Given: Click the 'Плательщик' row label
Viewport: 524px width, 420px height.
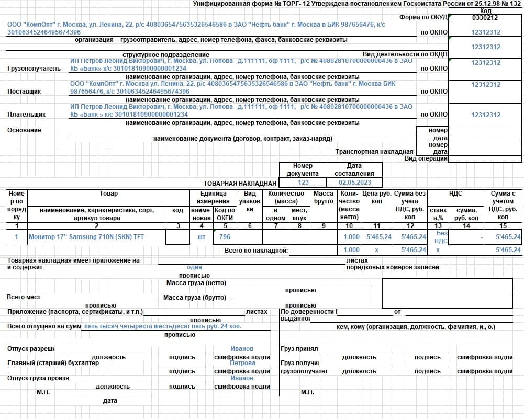Looking at the screenshot, I should (x=27, y=114).
